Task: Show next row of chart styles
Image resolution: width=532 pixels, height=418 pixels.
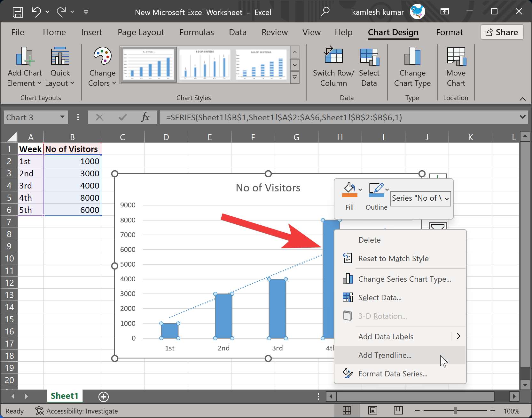Action: click(x=295, y=65)
